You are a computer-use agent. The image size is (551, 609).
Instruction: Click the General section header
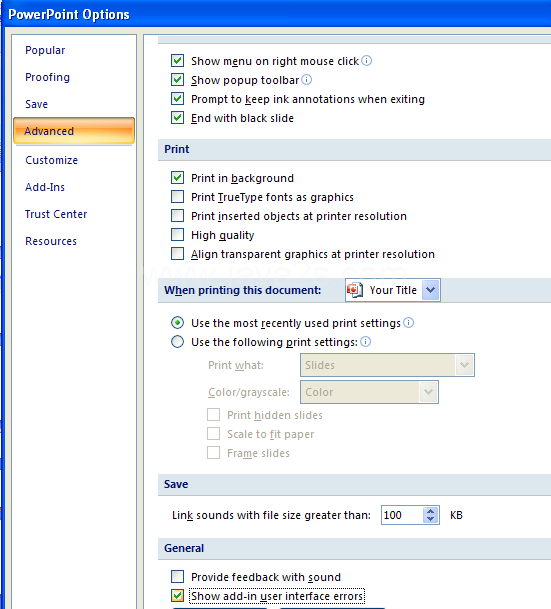[x=184, y=548]
